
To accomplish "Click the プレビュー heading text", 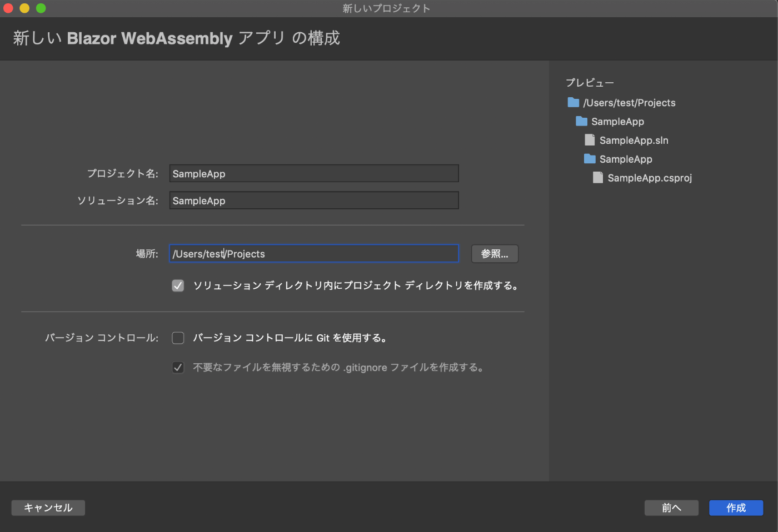I will point(590,83).
